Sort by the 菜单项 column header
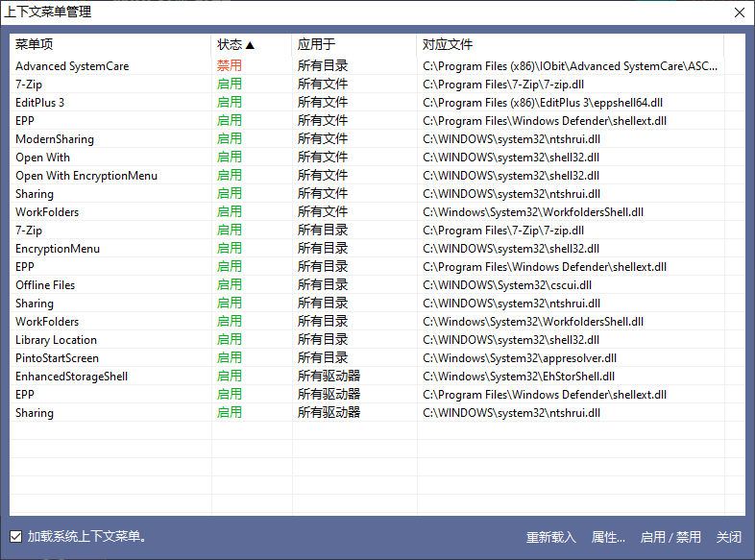 tap(110, 44)
